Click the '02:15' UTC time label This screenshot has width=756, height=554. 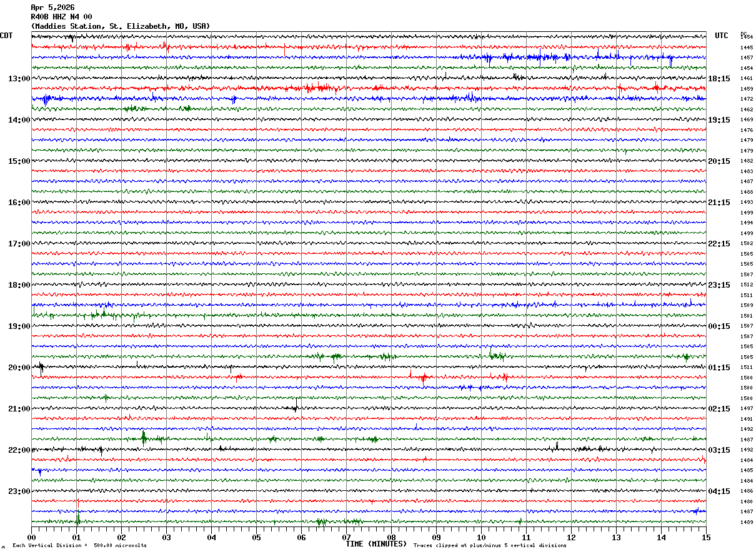719,409
